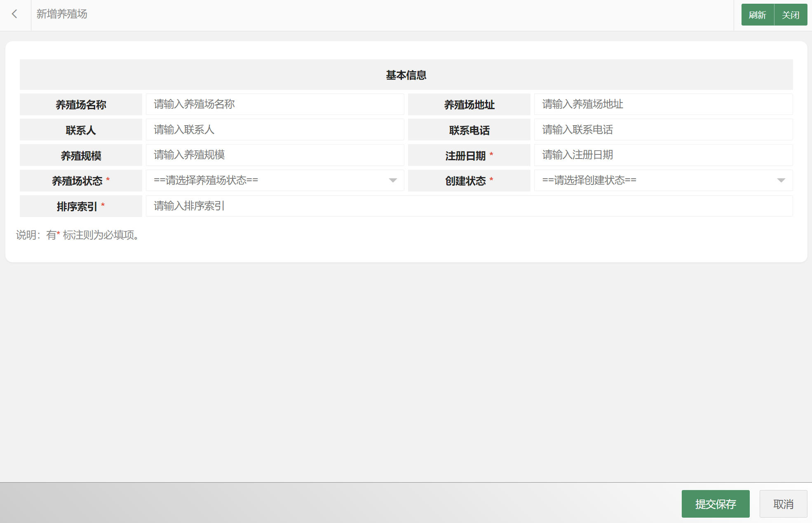Click the 说明 required-field note text
The width and height of the screenshot is (812, 523).
click(x=78, y=235)
